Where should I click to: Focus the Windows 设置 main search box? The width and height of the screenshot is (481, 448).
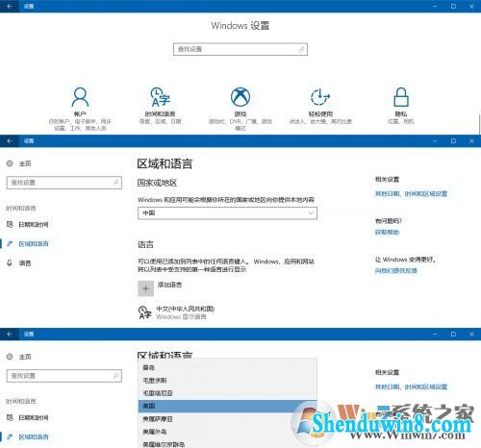pos(240,49)
